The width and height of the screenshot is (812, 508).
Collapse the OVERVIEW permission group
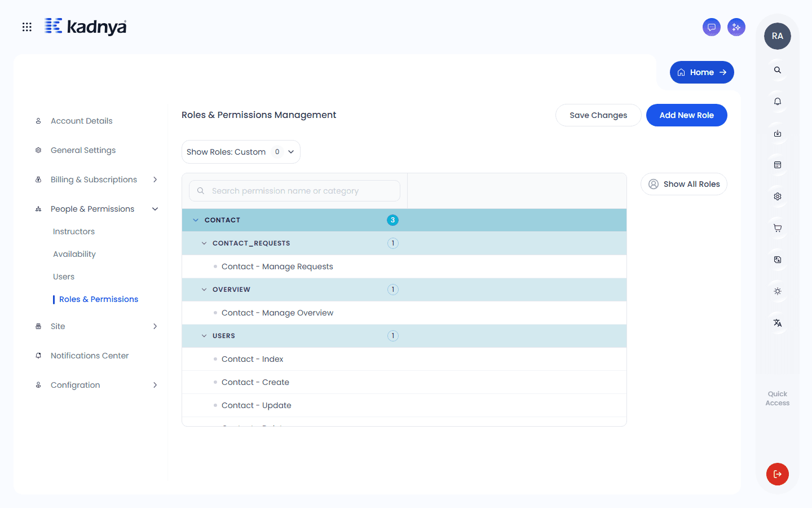pyautogui.click(x=404, y=290)
